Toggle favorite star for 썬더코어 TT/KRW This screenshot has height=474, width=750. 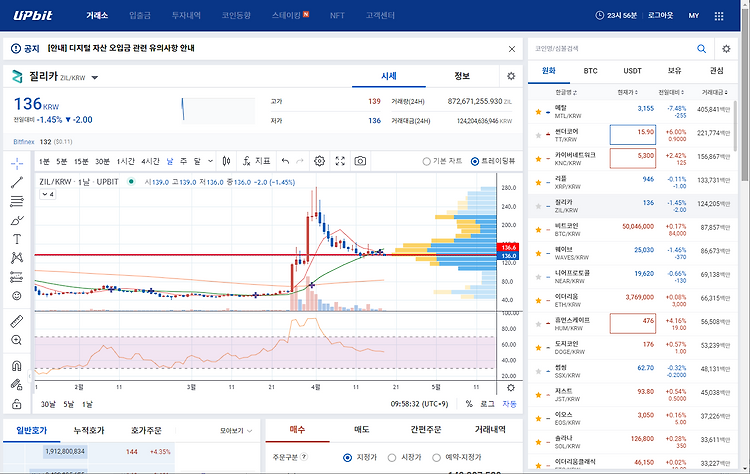click(x=538, y=135)
